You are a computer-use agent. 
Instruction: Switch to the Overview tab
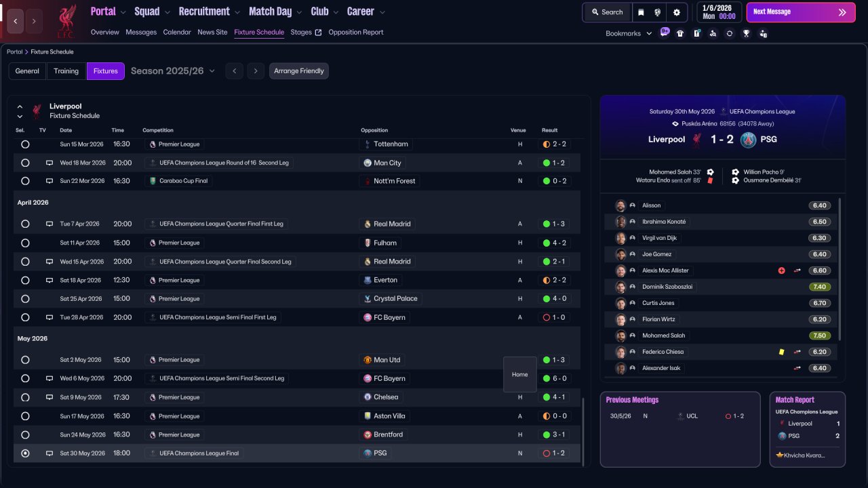tap(104, 33)
